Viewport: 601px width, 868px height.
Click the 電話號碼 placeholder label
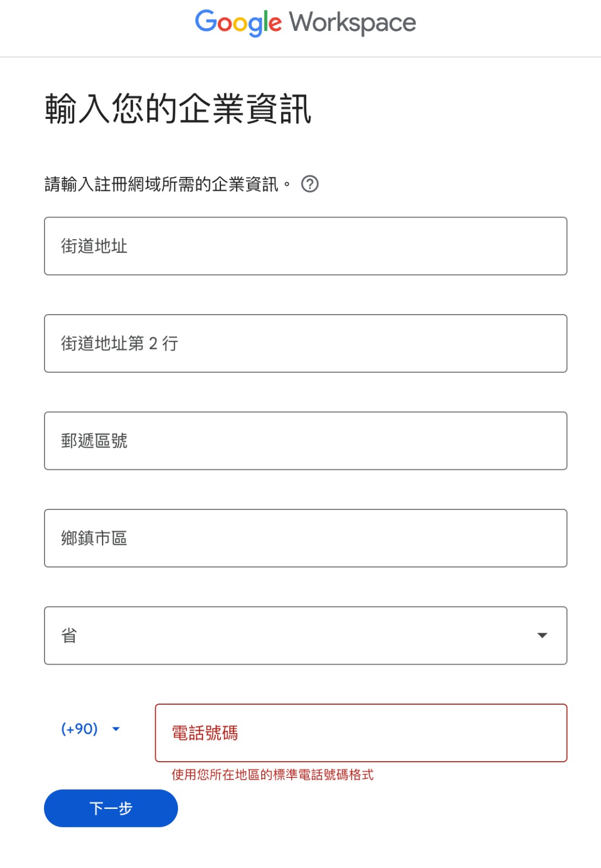click(x=205, y=733)
